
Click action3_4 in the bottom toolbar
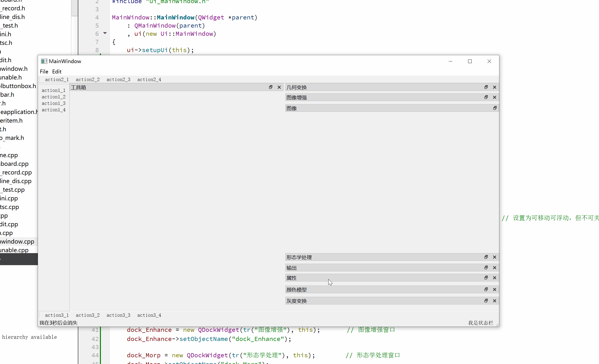tap(149, 315)
